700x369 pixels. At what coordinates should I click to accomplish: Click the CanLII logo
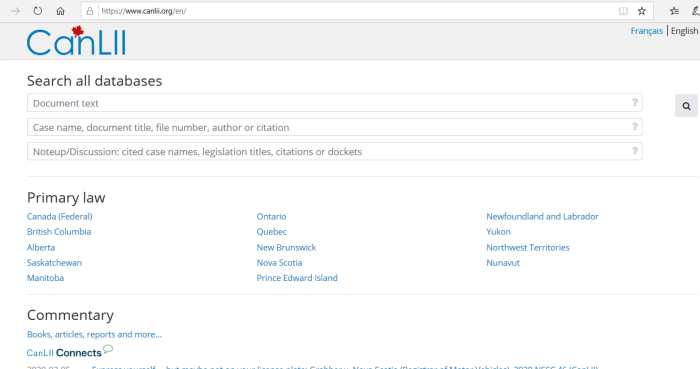(x=76, y=41)
